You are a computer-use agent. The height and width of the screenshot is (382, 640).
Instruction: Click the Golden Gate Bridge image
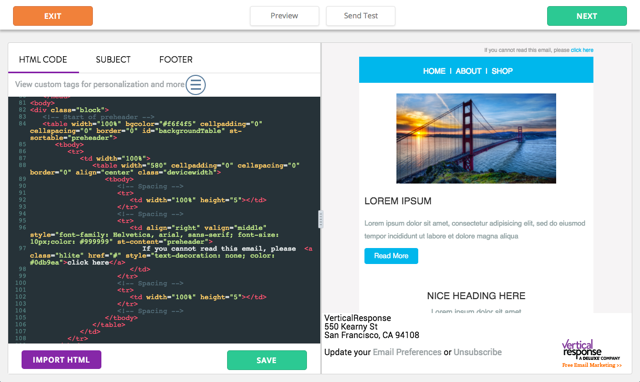point(476,138)
